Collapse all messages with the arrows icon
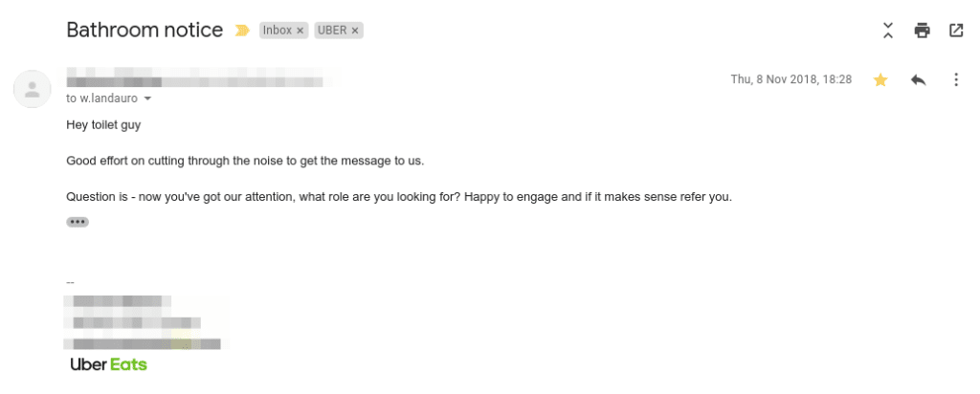Viewport: 980px width, 394px height. tap(887, 30)
